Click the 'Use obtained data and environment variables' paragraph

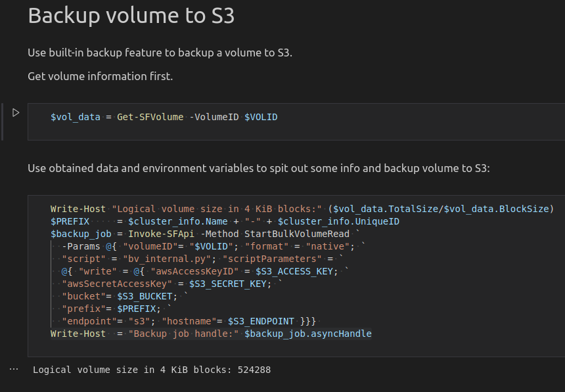click(259, 168)
